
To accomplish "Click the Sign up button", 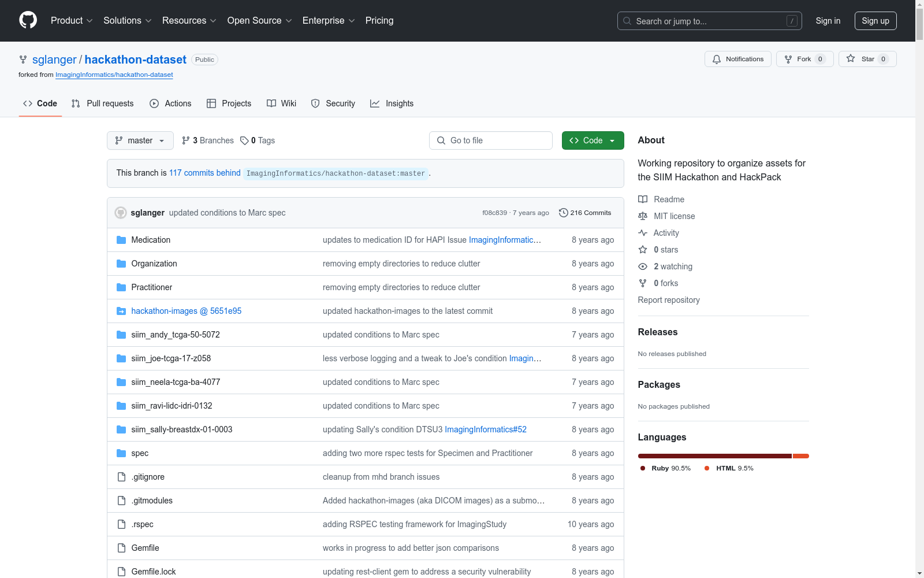I will click(x=875, y=21).
